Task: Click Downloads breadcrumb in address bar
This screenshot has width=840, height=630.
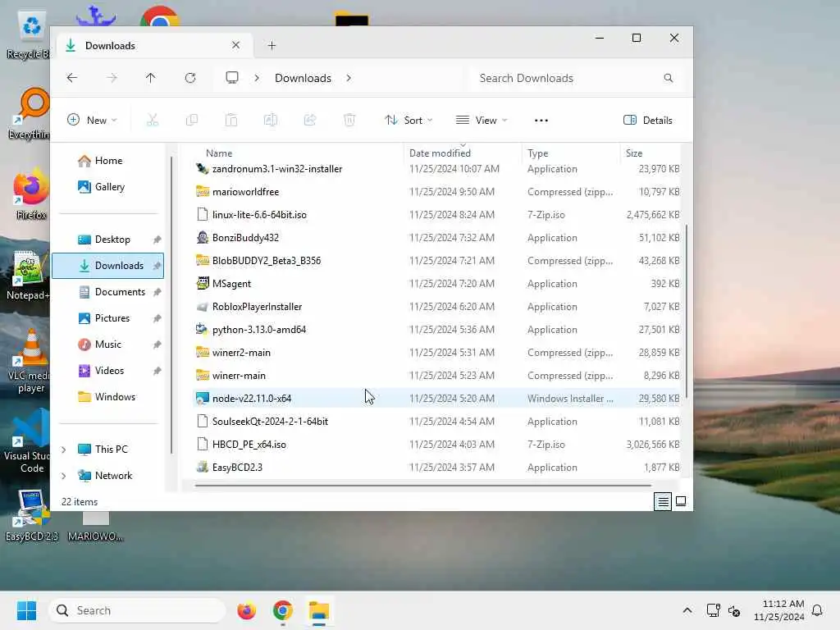Action: point(303,78)
